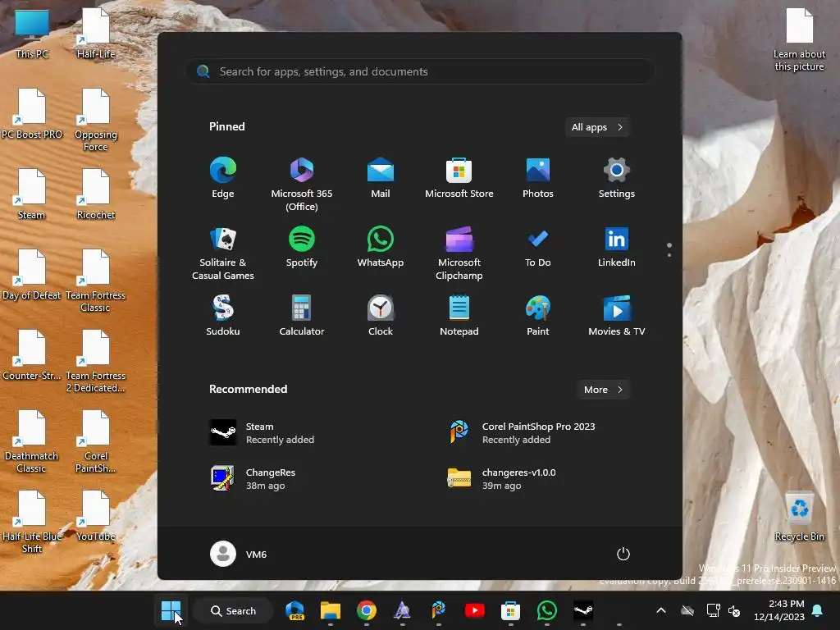840x630 pixels.
Task: Select the YouTube shortcut on the desktop
Action: (96, 515)
